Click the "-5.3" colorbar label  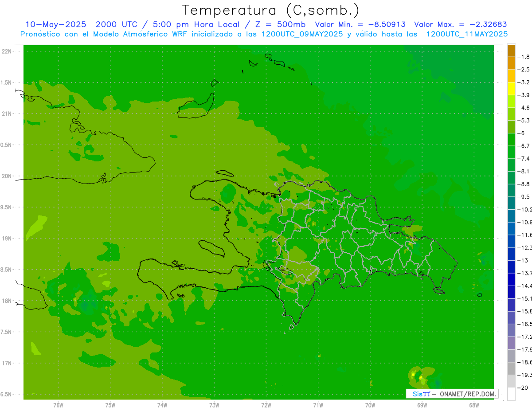tap(524, 121)
